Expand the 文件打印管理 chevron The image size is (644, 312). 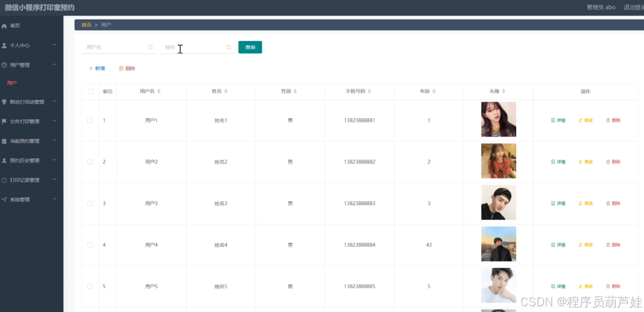[x=54, y=121]
